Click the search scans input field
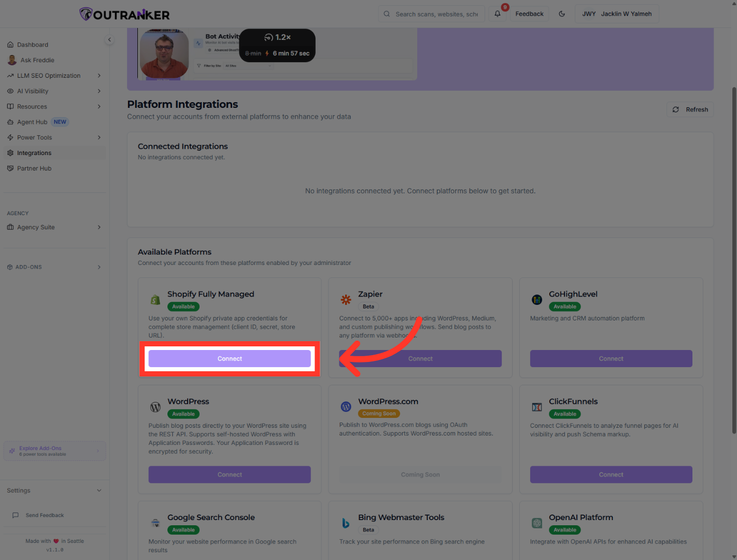 click(x=431, y=14)
